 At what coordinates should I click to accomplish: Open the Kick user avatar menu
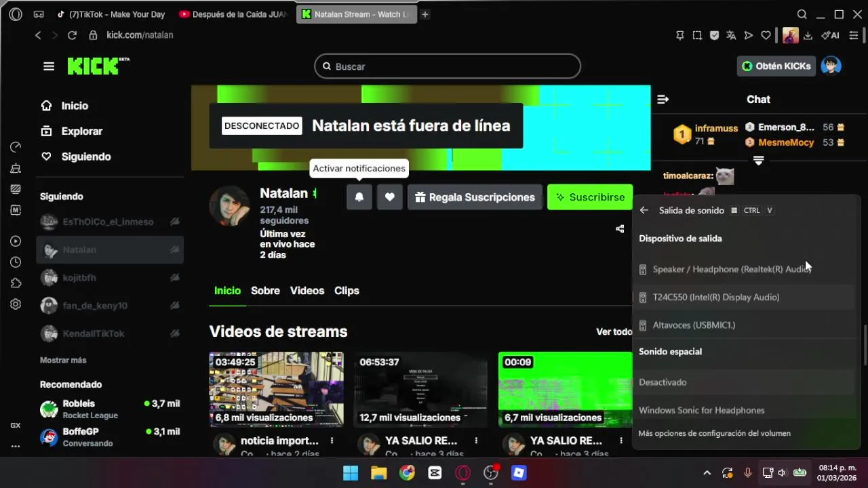831,66
